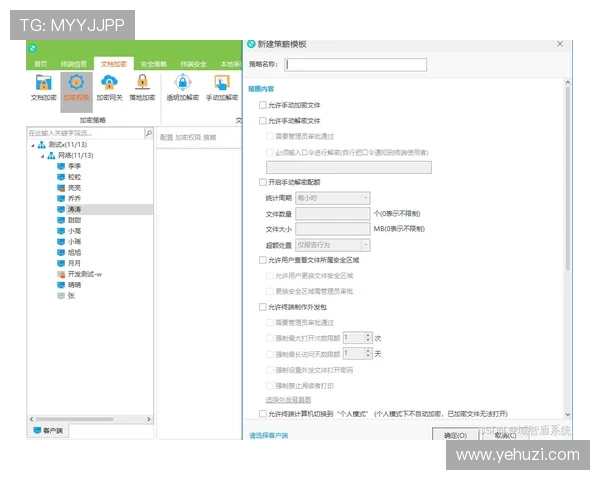Select the 开发测试-w client in tree
This screenshot has width=600, height=480.
[85, 274]
